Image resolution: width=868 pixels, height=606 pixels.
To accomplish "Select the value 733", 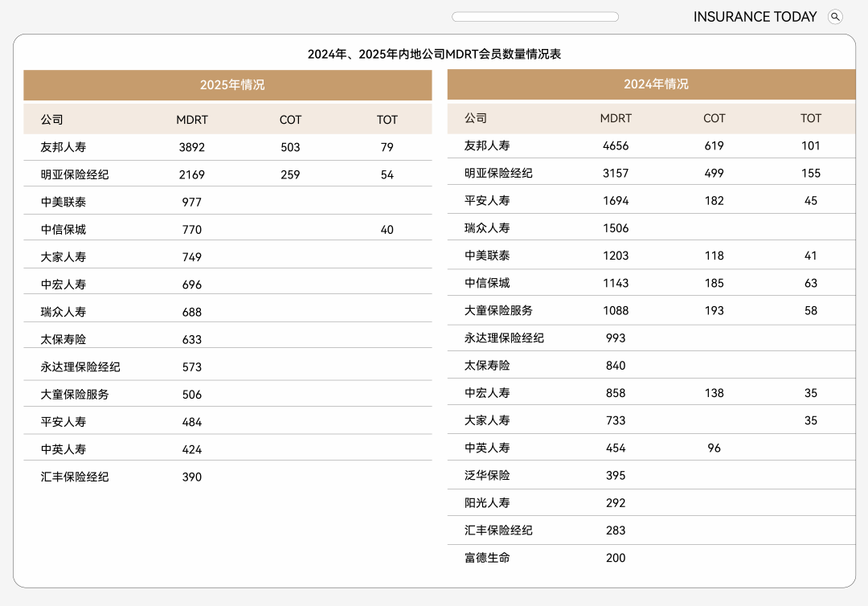I will [x=616, y=420].
